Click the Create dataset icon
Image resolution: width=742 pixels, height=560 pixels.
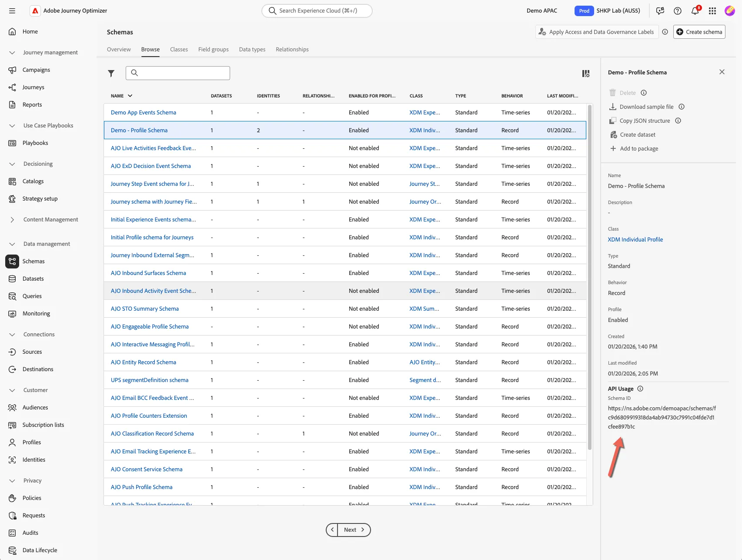click(613, 134)
